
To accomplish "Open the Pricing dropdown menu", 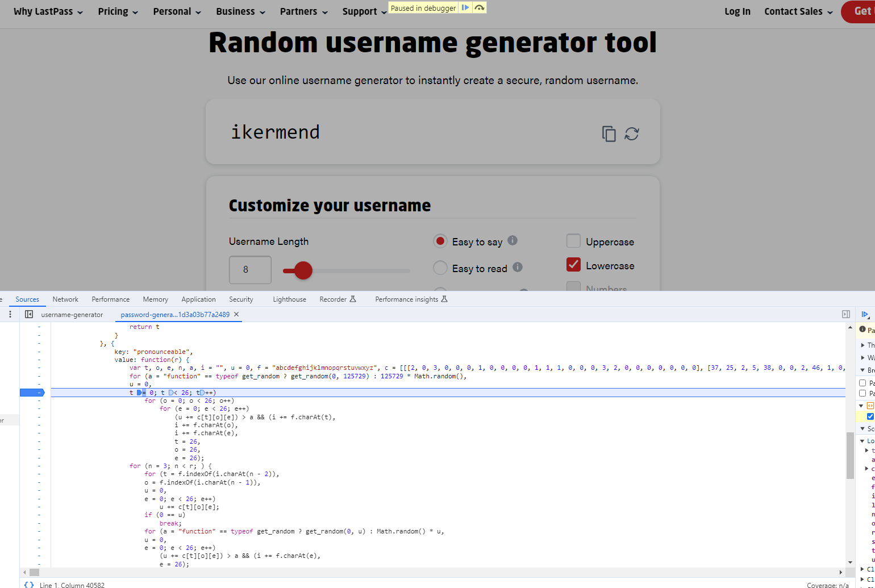I will 118,11.
